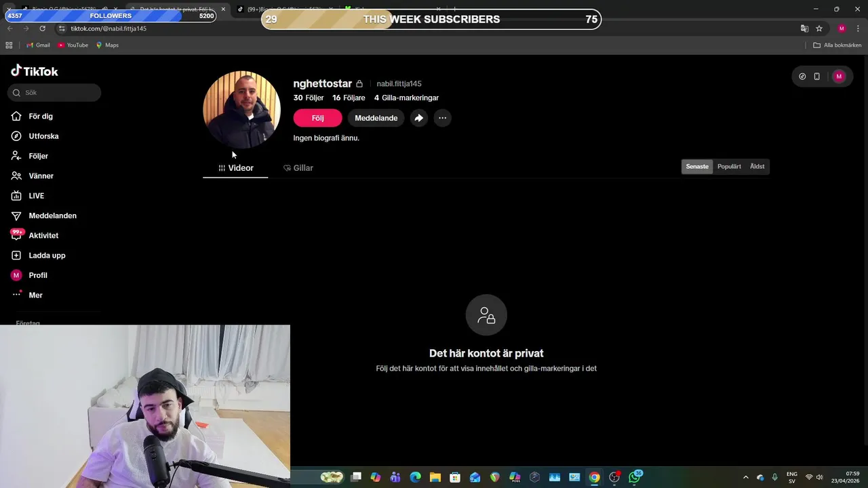Open Aktivitet notifications with 99+ badge
This screenshot has height=488, width=868.
[x=35, y=235]
